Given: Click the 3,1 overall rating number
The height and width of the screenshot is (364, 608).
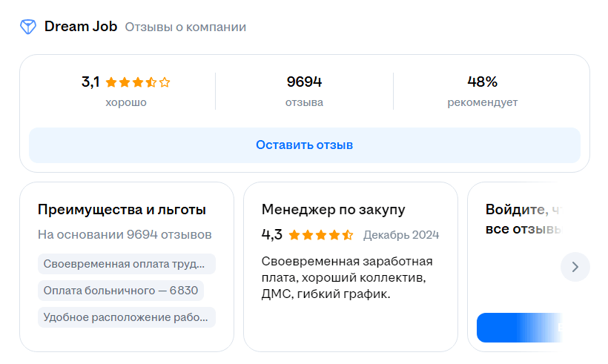Looking at the screenshot, I should 90,82.
